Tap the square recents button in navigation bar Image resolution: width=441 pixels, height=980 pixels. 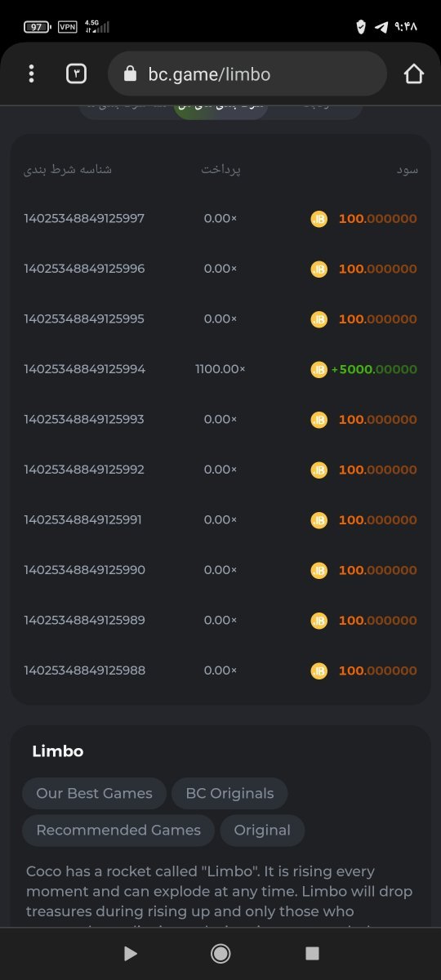coord(311,953)
